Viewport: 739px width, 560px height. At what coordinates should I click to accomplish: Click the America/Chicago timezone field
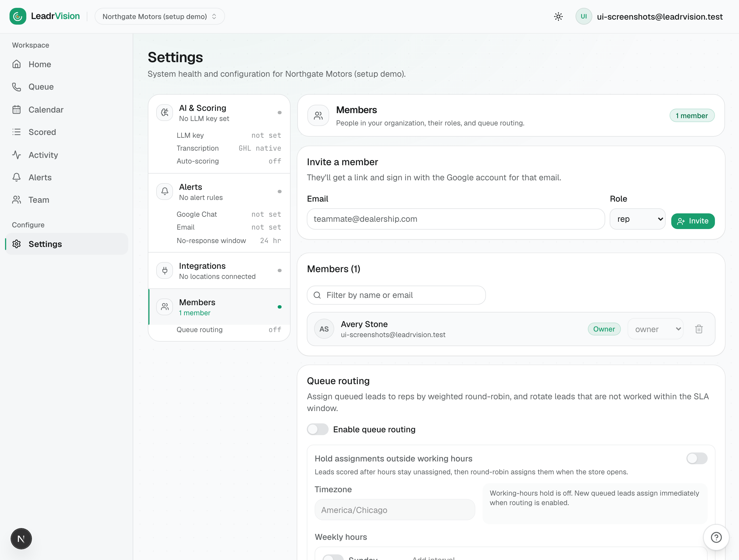point(395,510)
